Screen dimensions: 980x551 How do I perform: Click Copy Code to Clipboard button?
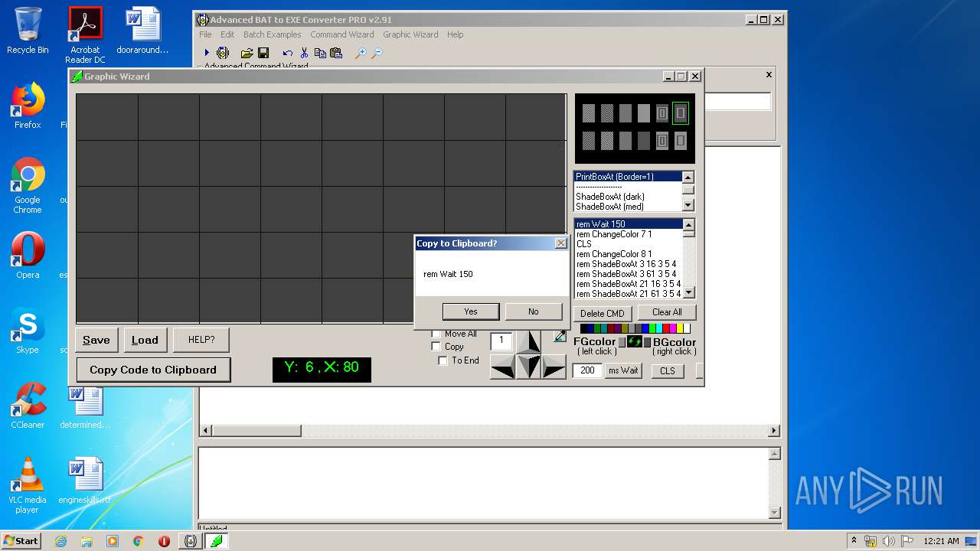(153, 370)
